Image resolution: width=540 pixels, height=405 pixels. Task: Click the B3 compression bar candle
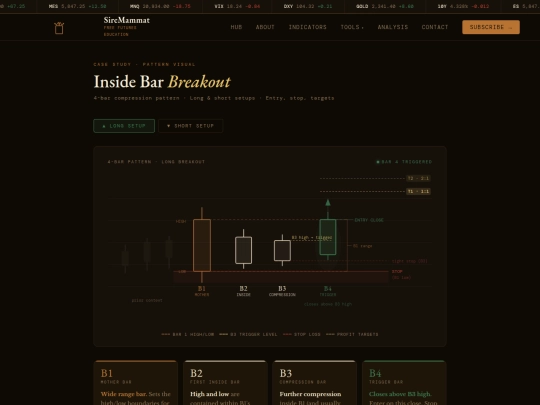282,250
